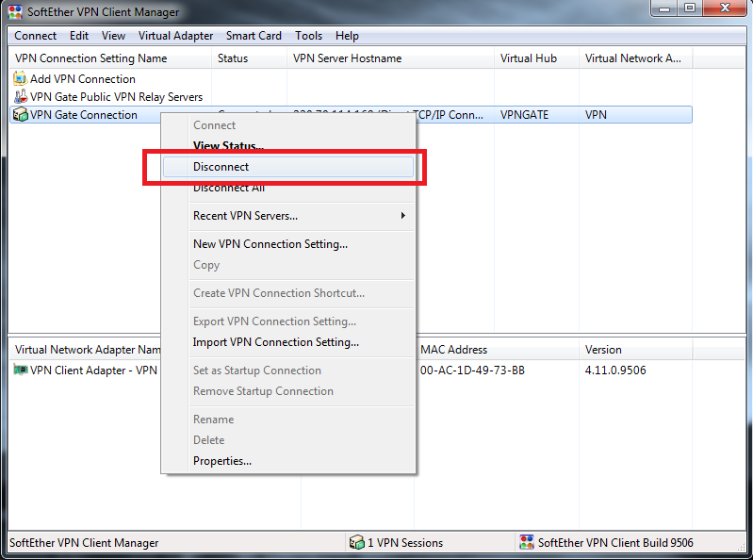Click the Version column header
This screenshot has height=560, width=753.
[x=635, y=350]
